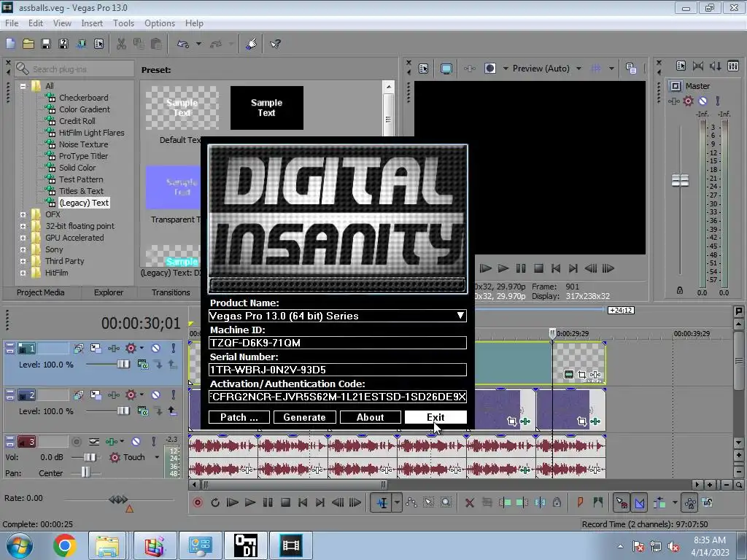Click the Search plug-ins field
The image size is (747, 560).
click(74, 69)
